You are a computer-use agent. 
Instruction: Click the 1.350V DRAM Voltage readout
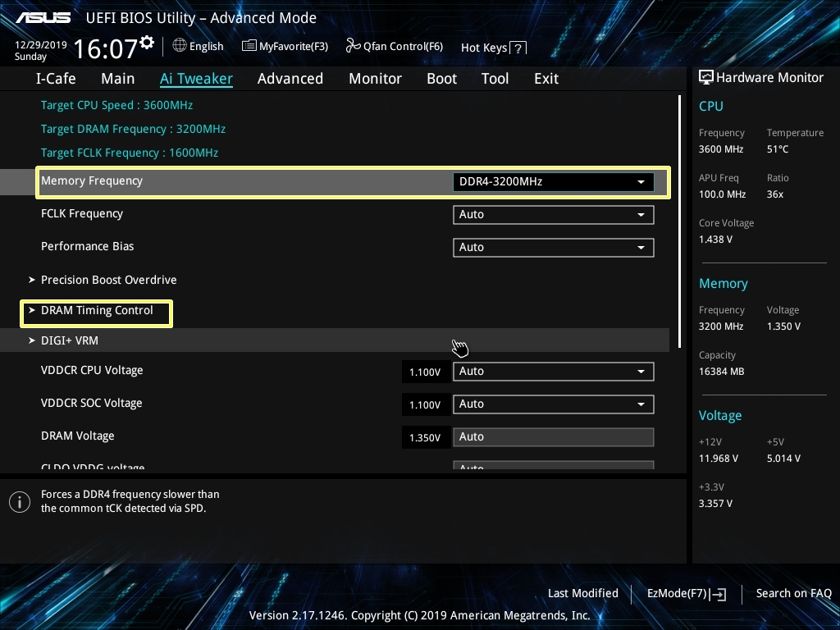point(425,438)
